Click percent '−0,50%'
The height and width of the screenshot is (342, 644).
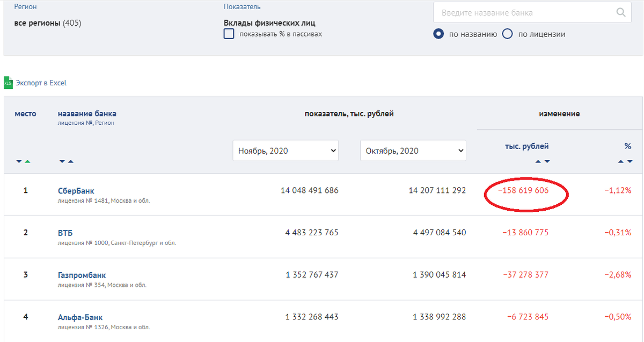(x=618, y=317)
